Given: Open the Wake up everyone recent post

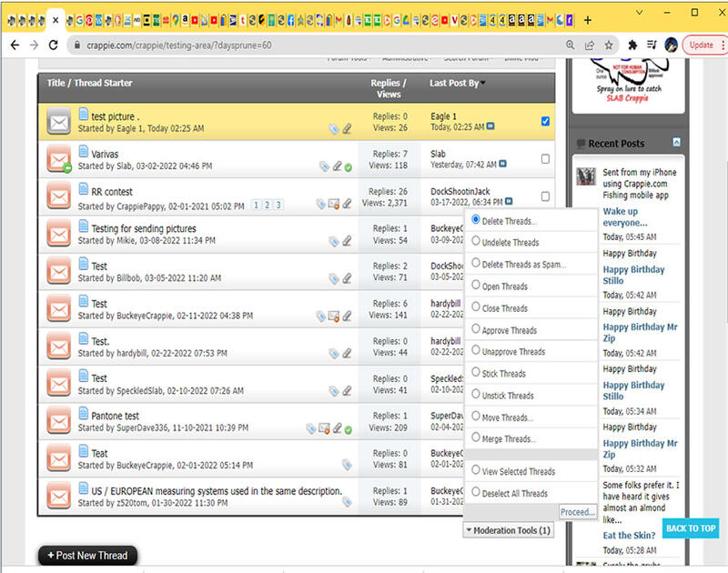Looking at the screenshot, I should [x=625, y=216].
